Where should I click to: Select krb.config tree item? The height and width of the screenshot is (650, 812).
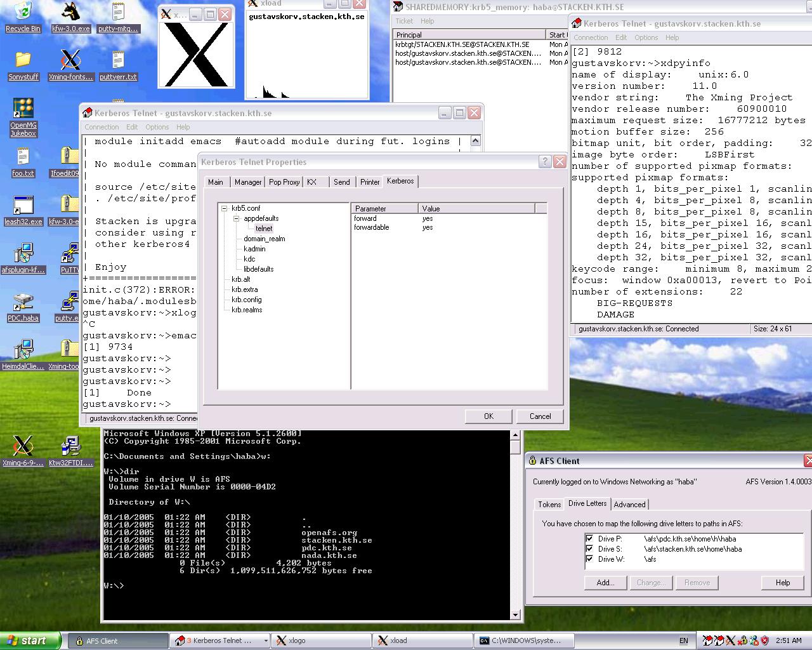point(246,300)
